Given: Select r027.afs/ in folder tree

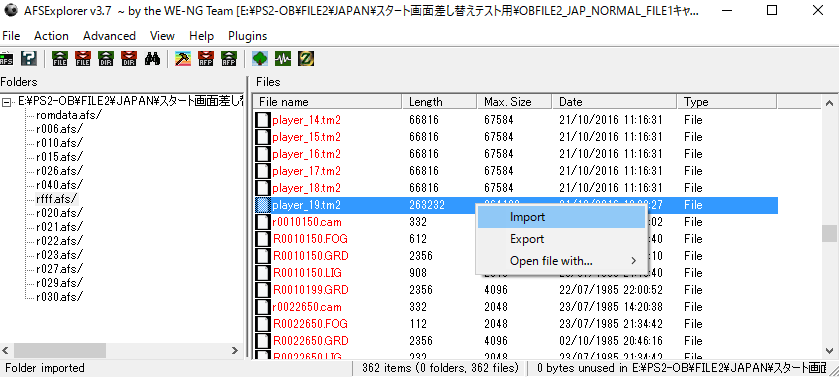Looking at the screenshot, I should (59, 268).
